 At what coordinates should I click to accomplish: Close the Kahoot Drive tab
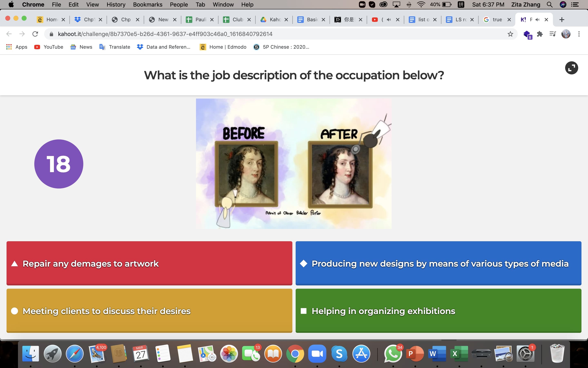tap(286, 20)
